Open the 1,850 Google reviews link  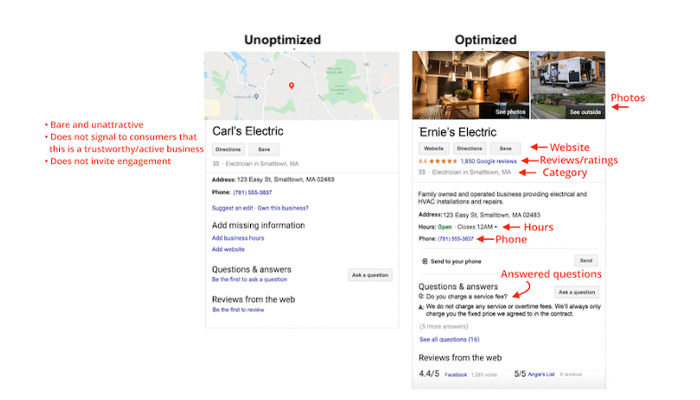(x=488, y=160)
